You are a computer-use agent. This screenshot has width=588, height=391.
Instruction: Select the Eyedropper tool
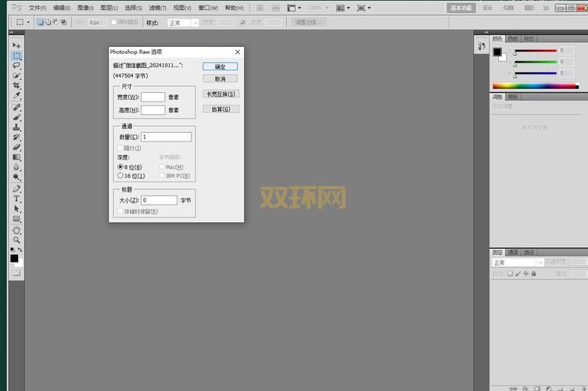[x=16, y=95]
